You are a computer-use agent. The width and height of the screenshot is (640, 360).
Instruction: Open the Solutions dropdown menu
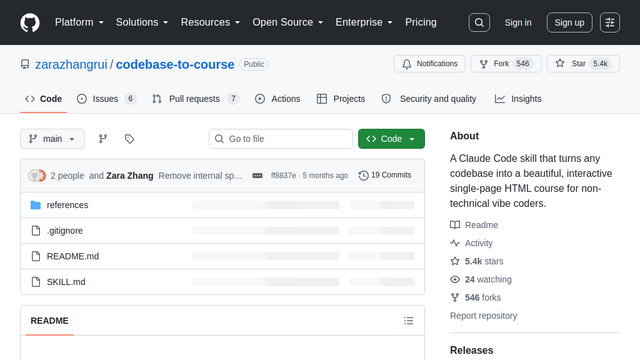point(142,22)
